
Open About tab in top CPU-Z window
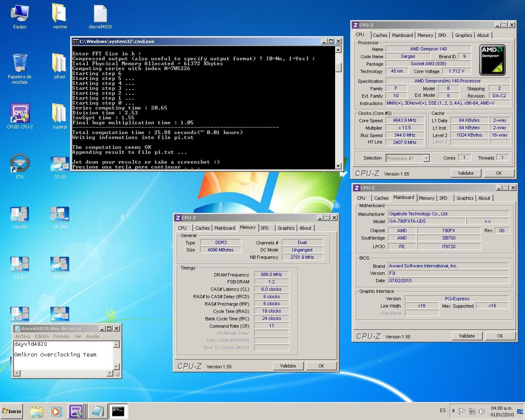point(483,35)
